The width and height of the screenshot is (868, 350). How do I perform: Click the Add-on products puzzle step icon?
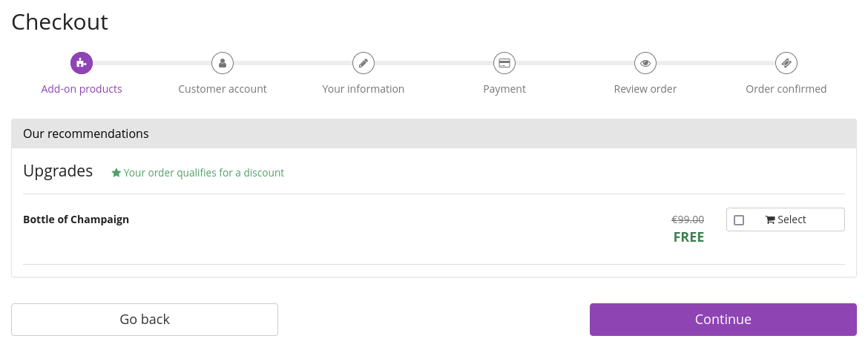coord(82,63)
